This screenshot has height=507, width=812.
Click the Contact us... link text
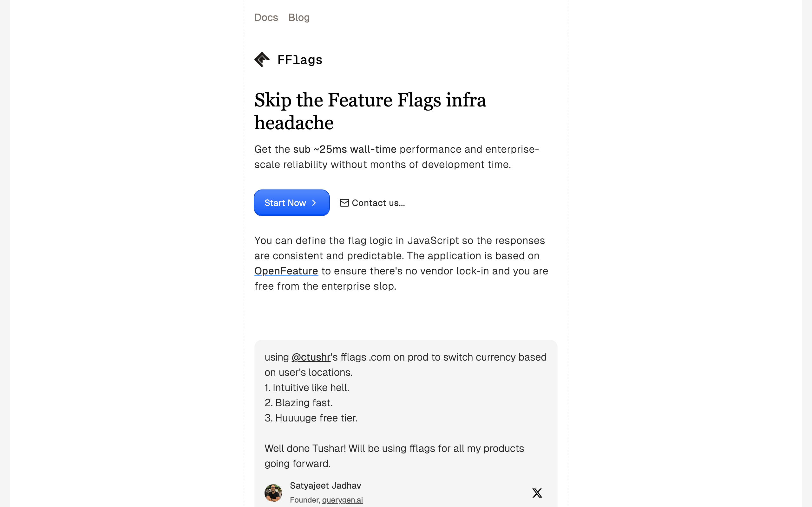(378, 203)
